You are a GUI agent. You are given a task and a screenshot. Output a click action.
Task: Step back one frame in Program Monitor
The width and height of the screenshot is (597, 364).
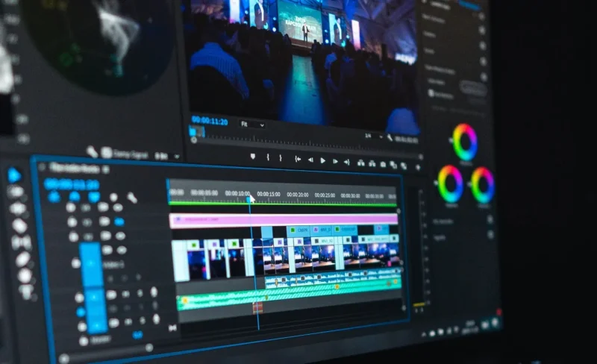(310, 160)
